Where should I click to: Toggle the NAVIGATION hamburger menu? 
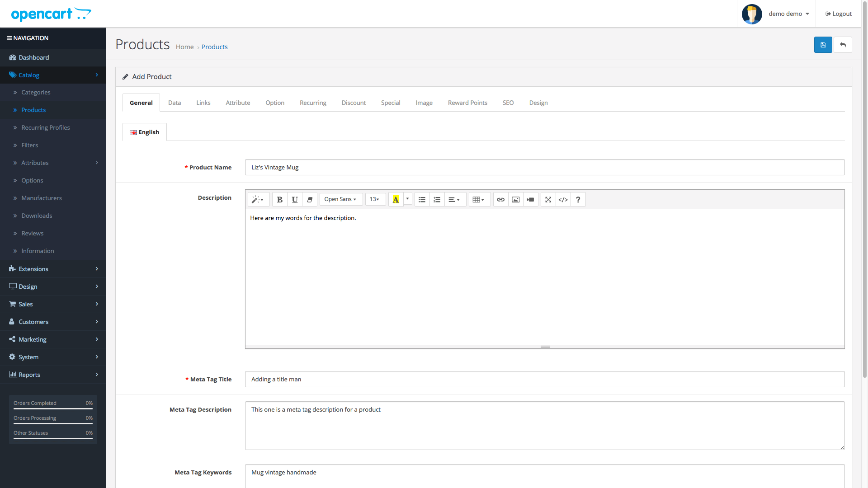[28, 38]
